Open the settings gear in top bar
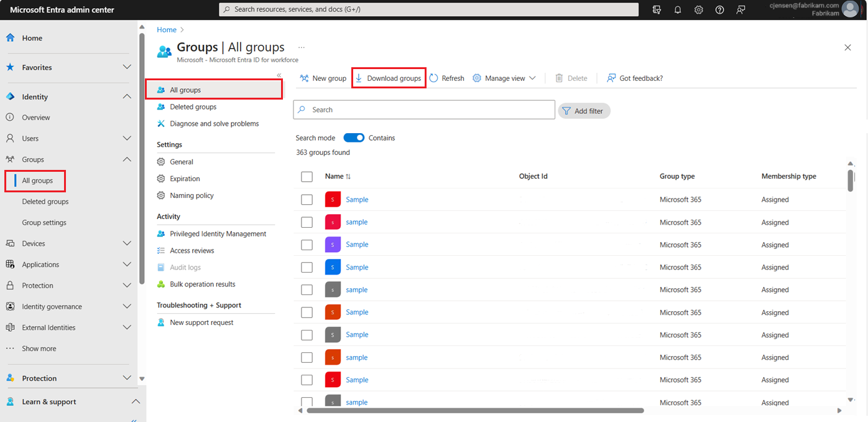The height and width of the screenshot is (422, 868). point(699,10)
